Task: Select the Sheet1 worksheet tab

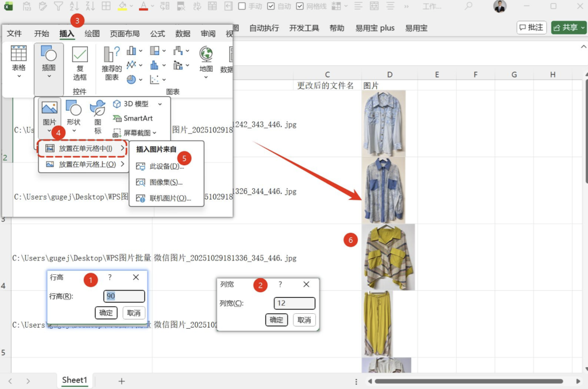Action: click(x=75, y=380)
